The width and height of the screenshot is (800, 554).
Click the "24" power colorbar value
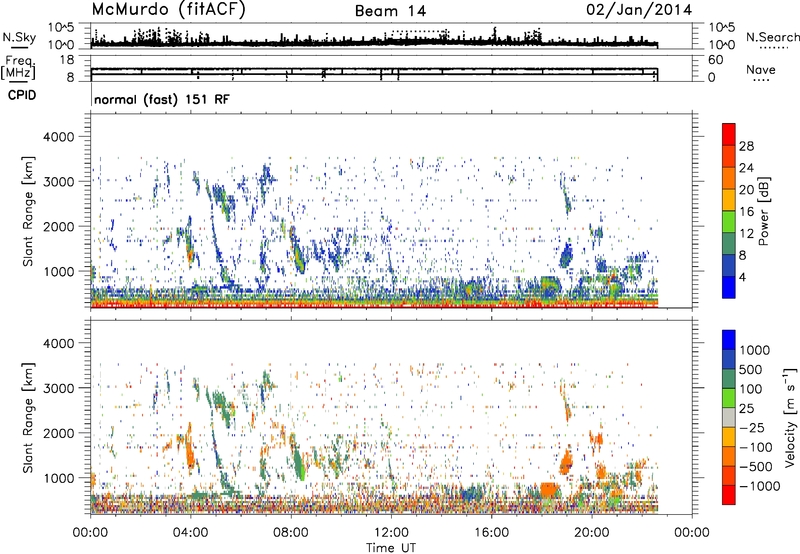click(x=746, y=168)
